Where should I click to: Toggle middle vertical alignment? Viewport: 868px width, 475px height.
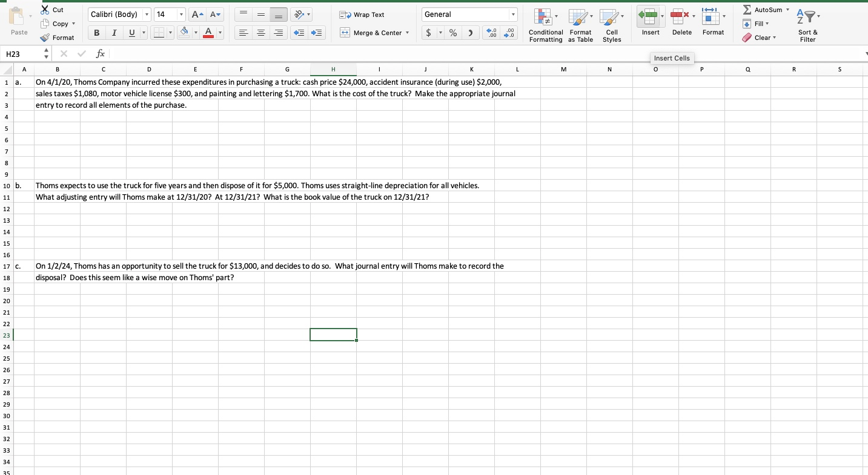(x=260, y=15)
